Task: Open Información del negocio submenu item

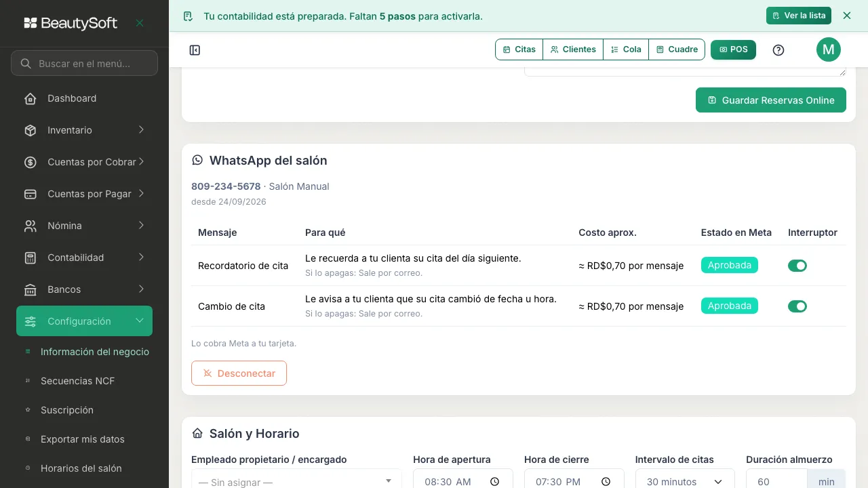Action: tap(95, 352)
